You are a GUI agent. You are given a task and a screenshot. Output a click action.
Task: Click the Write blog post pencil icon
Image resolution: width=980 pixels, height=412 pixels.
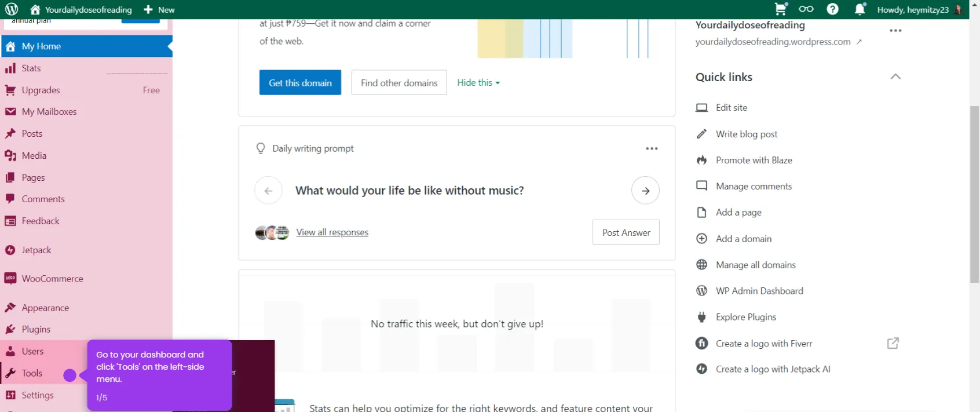click(x=701, y=134)
